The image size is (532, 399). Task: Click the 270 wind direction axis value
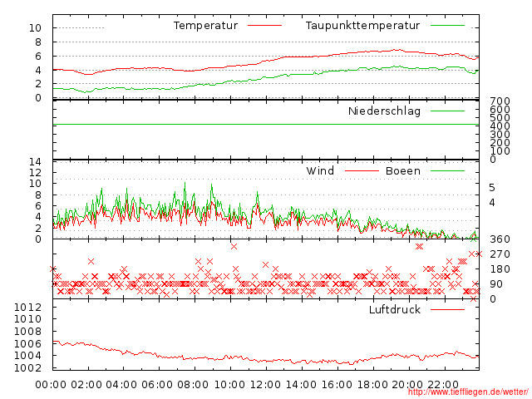pos(500,254)
